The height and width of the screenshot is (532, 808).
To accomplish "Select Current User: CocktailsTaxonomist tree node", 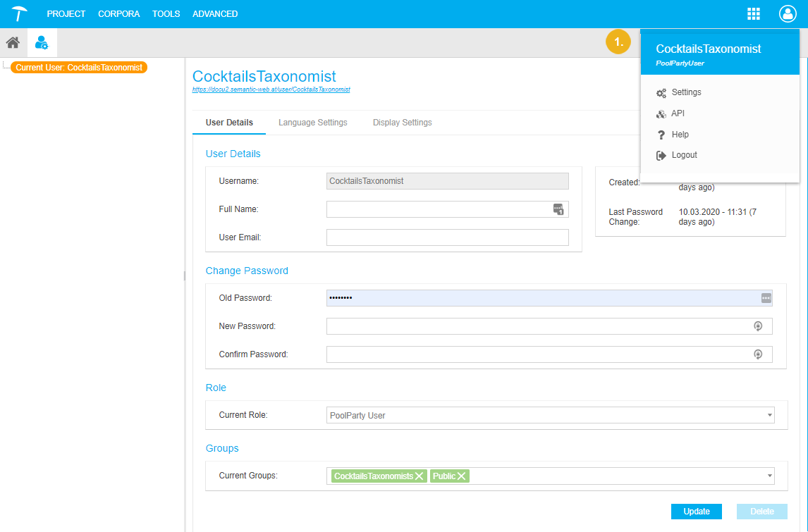I will [x=79, y=68].
